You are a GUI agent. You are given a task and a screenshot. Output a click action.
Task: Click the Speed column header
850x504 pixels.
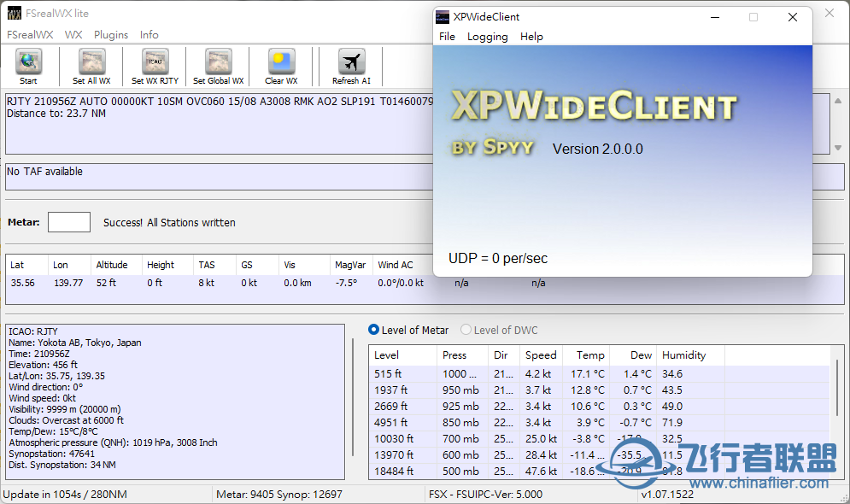tap(541, 355)
